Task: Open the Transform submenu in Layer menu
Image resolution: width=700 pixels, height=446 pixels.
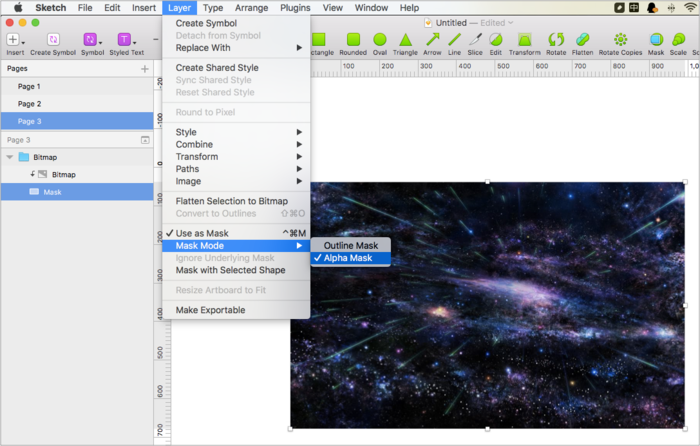Action: 236,157
